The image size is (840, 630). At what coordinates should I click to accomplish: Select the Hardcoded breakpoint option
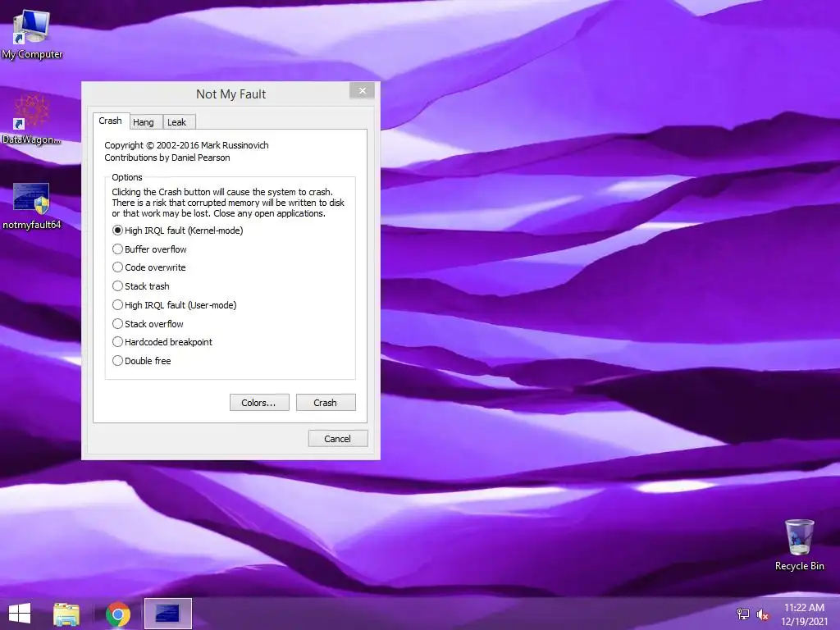[162, 342]
